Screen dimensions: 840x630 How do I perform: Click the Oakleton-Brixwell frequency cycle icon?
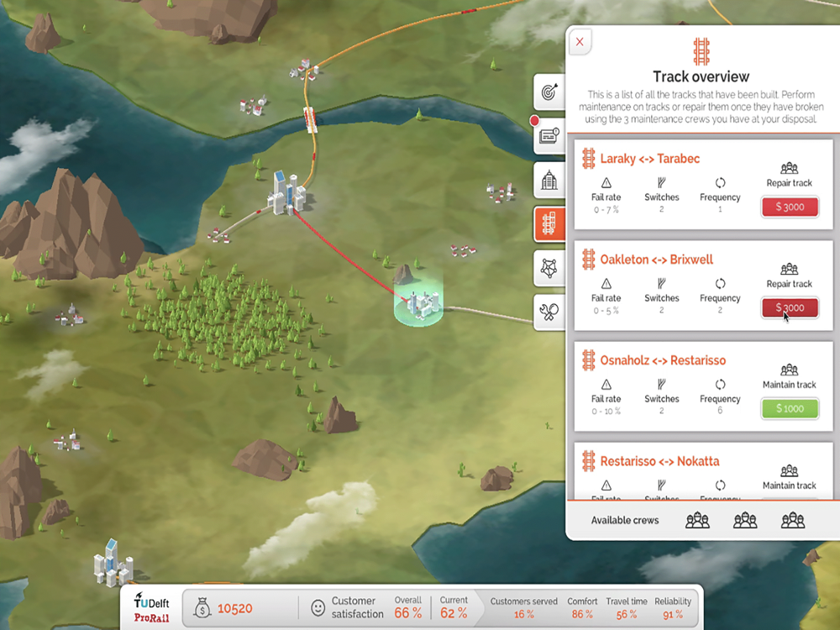(720, 283)
